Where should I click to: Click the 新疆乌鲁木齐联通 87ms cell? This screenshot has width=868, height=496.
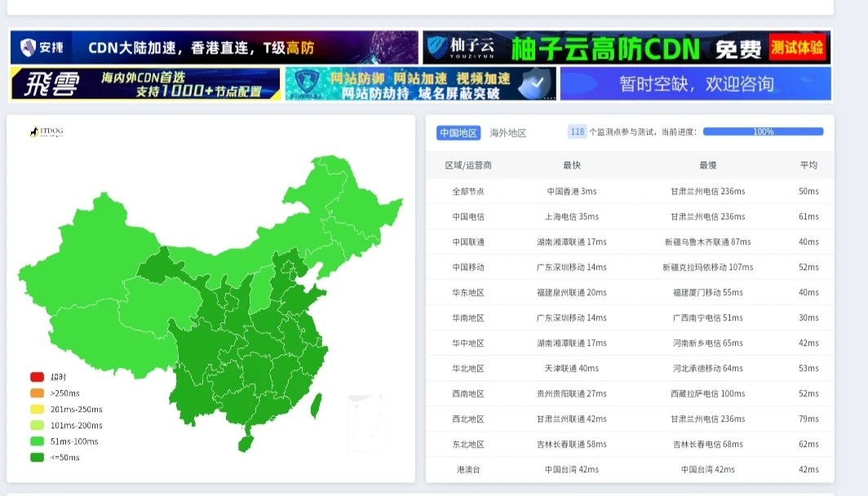(x=708, y=242)
